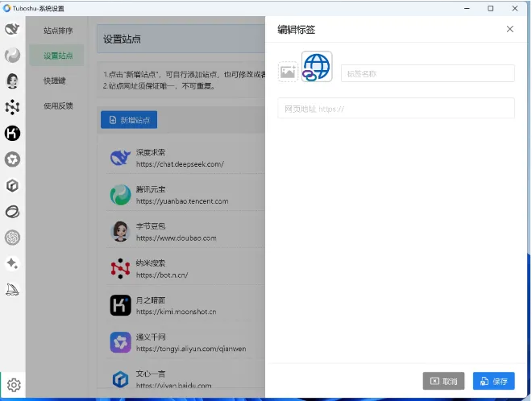
Task: Click the 深度求索 site name
Action: [150, 152]
